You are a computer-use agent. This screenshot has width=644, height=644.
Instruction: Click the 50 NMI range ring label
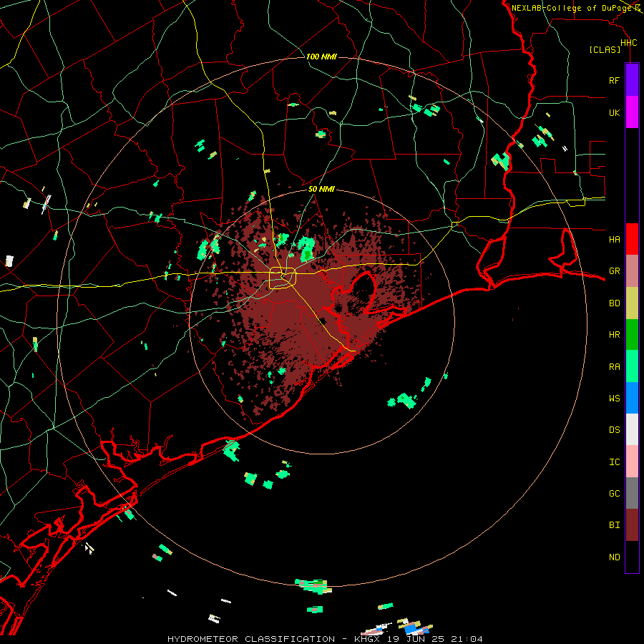pos(321,190)
